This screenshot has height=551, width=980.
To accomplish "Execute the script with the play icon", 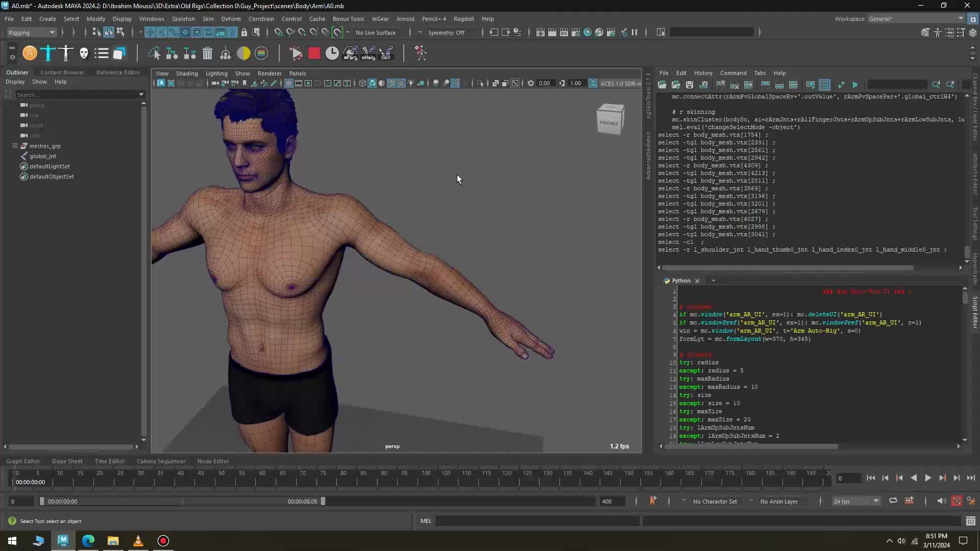I will tap(855, 85).
